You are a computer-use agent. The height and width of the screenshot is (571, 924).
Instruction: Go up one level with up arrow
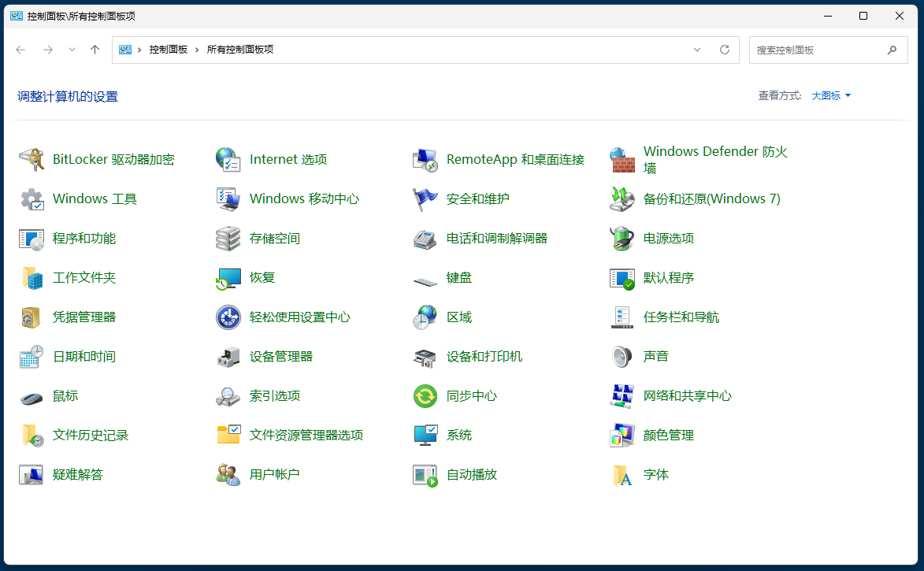95,50
